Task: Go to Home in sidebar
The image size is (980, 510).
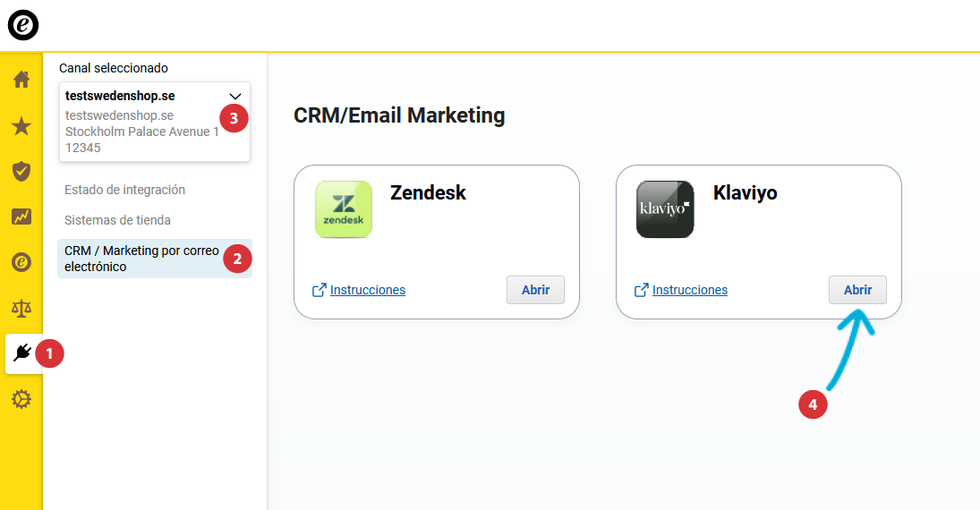Action: click(21, 79)
